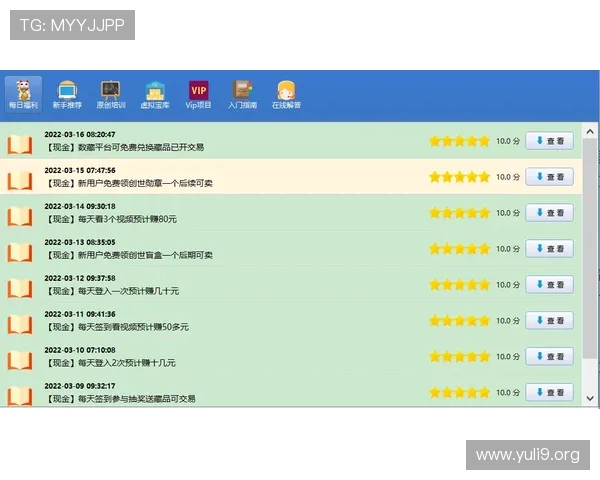
Task: Click 查看 button for 2022-03-12 entry
Action: 549,285
